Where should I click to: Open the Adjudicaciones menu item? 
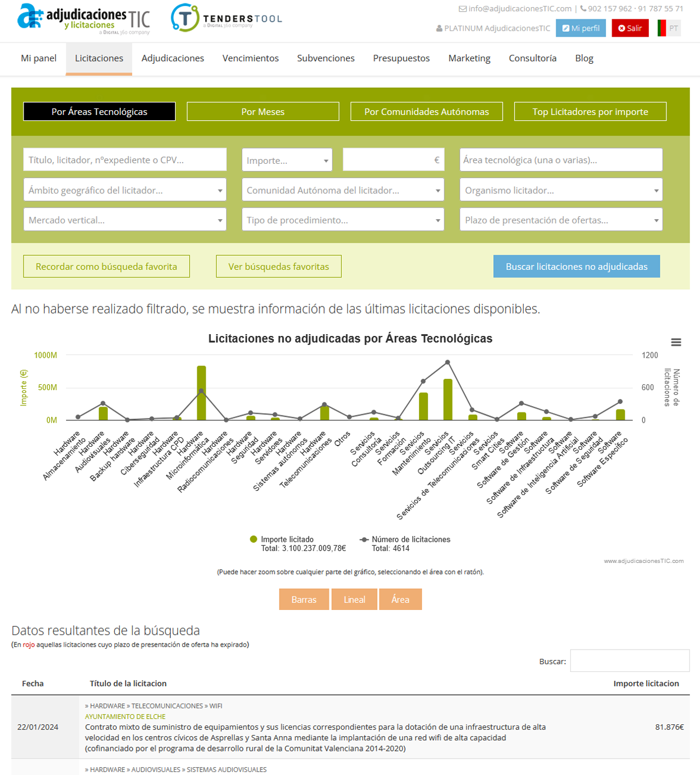[x=173, y=58]
